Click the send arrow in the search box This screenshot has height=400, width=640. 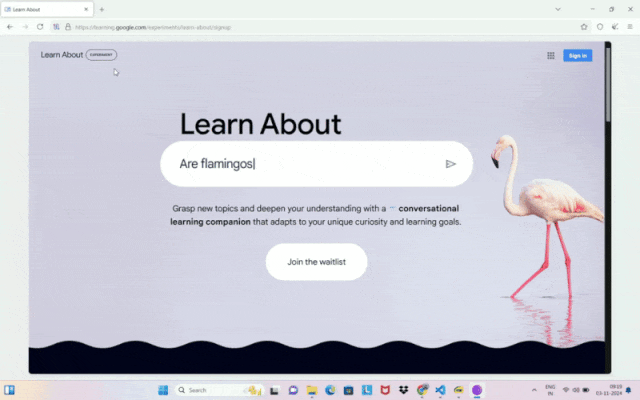(450, 164)
